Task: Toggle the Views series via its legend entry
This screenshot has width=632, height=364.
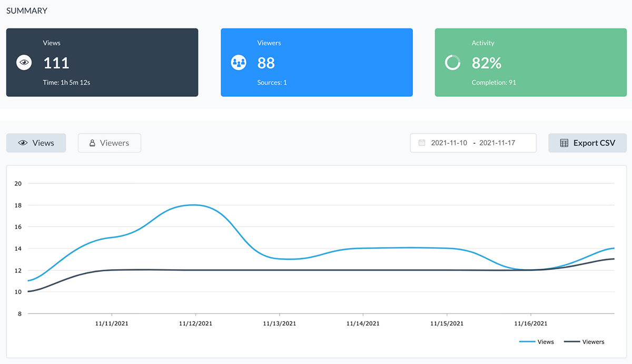Action: point(538,341)
